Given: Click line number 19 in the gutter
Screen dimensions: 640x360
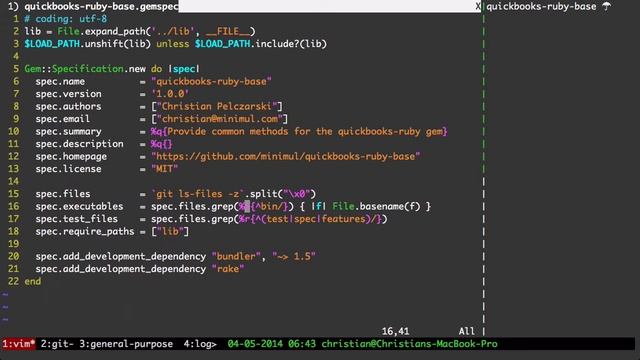Looking at the screenshot, I should [13, 244].
